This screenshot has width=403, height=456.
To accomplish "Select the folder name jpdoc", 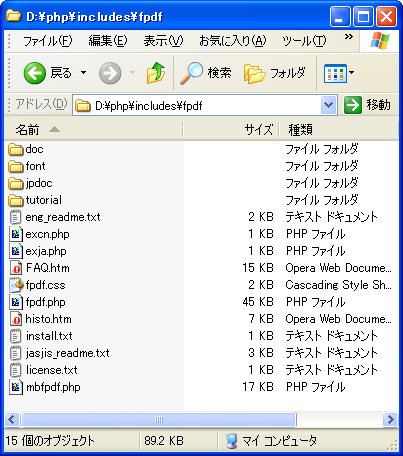I will pyautogui.click(x=39, y=183).
